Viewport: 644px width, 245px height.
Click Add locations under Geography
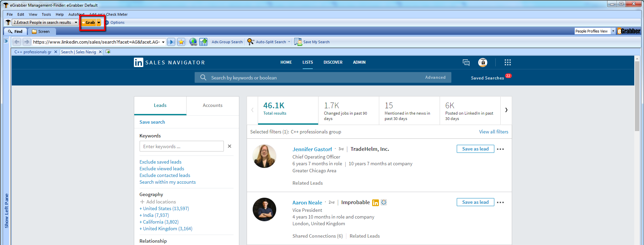pyautogui.click(x=158, y=202)
